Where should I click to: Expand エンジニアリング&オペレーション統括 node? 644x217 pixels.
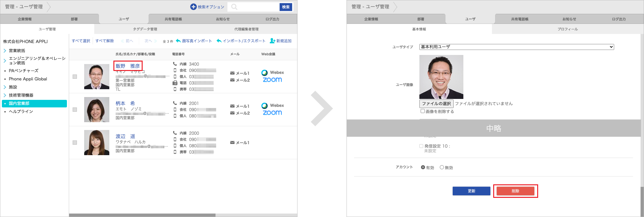[x=5, y=61]
